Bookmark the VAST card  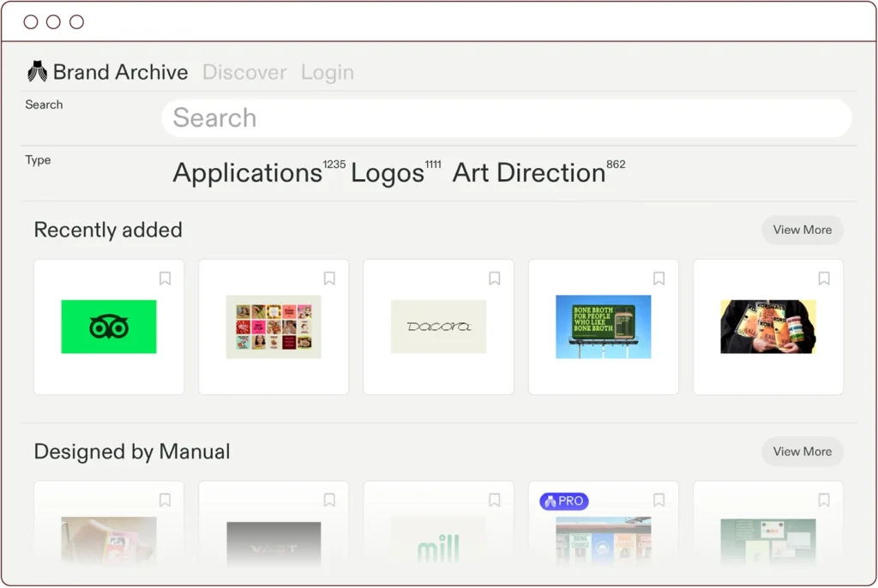click(329, 500)
